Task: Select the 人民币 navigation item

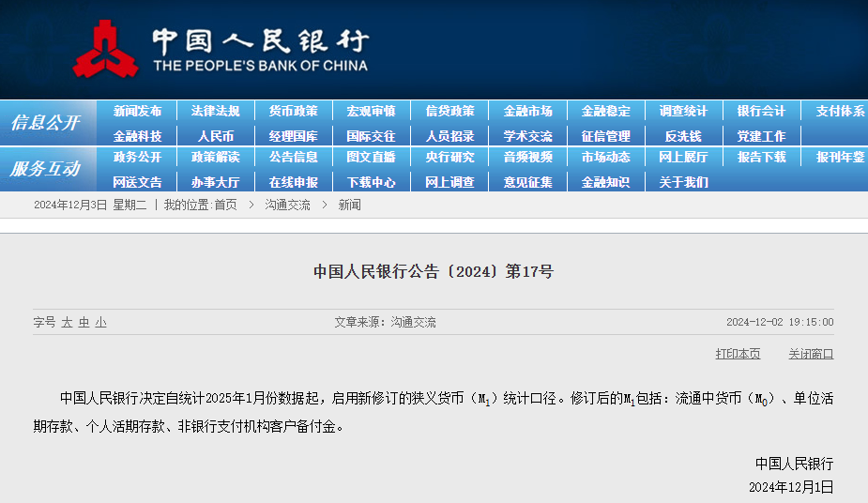Action: click(215, 136)
